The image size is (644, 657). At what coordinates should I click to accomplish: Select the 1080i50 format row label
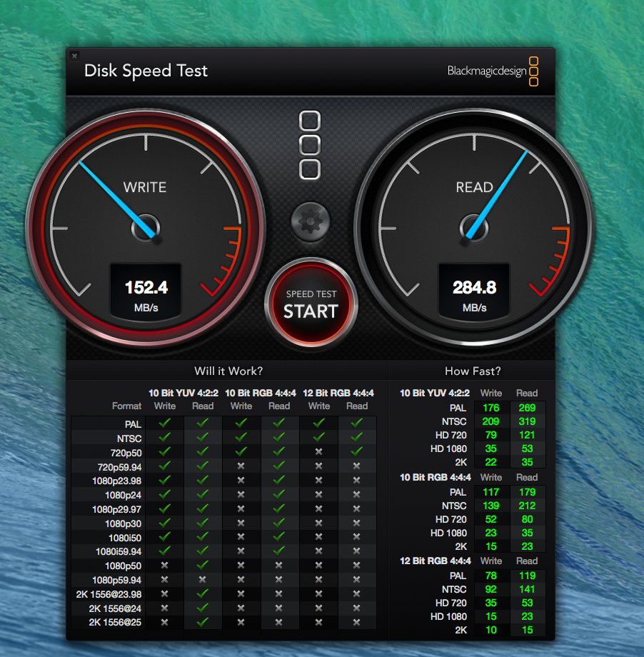click(124, 538)
